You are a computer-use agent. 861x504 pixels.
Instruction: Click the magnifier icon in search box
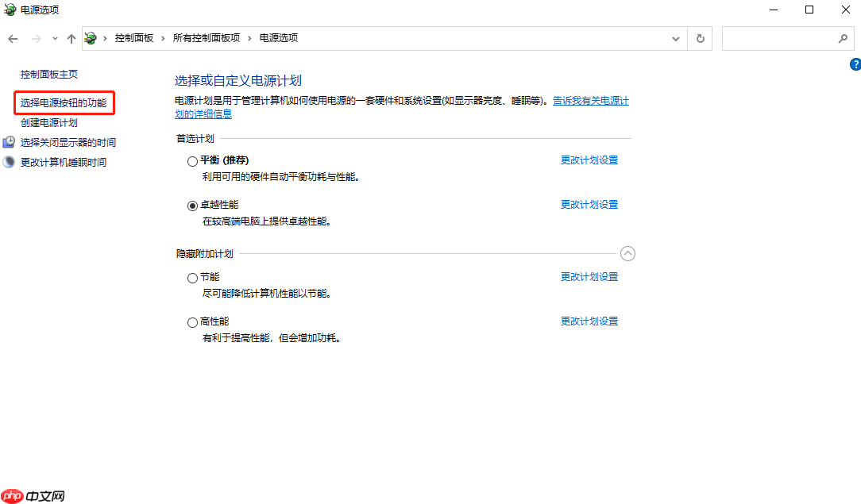[844, 37]
